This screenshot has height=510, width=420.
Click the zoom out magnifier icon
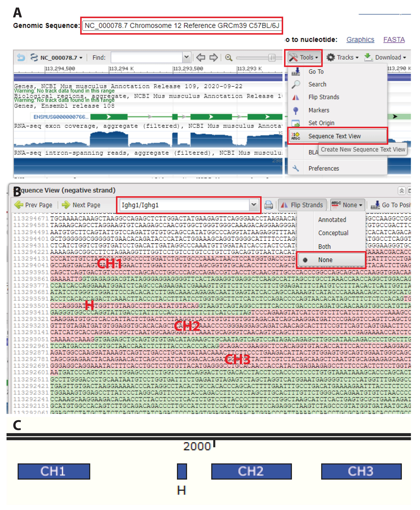pyautogui.click(x=229, y=58)
